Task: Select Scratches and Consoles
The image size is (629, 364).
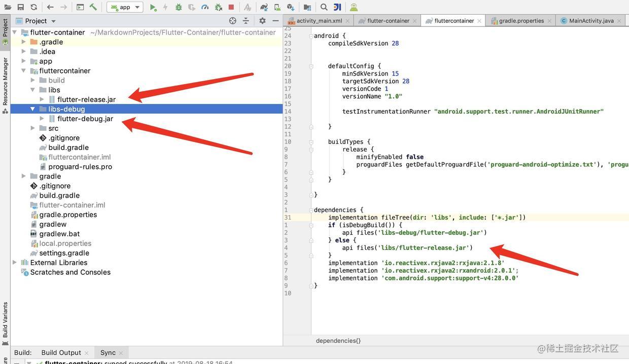Action: (70, 272)
